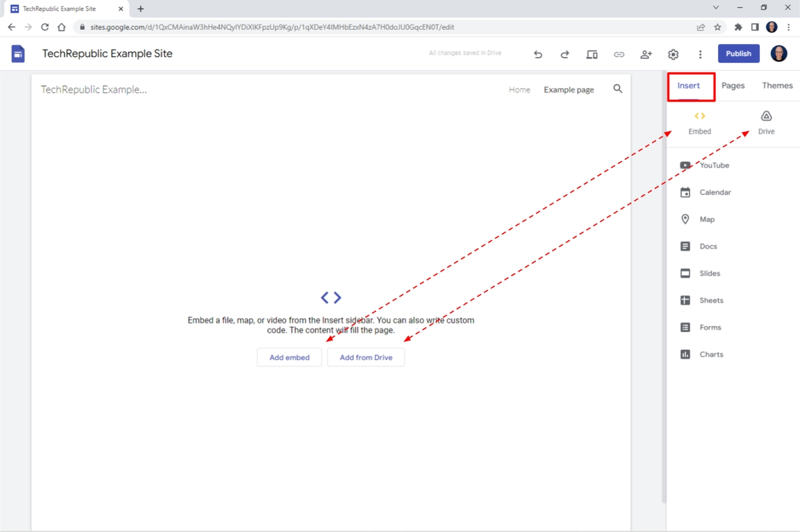
Task: Switch to the Pages tab
Action: 733,85
